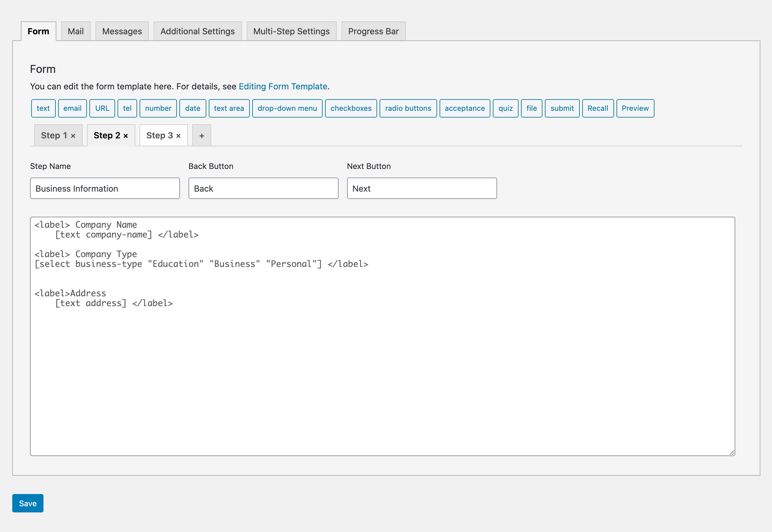Click the text field type icon
This screenshot has width=772, height=532.
(x=43, y=108)
